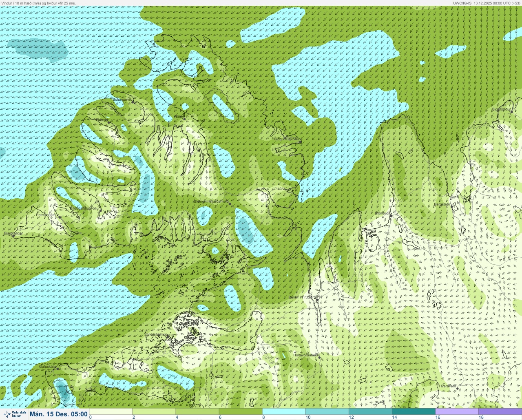Click the Veðurstofa Íslands logo

tap(14, 414)
